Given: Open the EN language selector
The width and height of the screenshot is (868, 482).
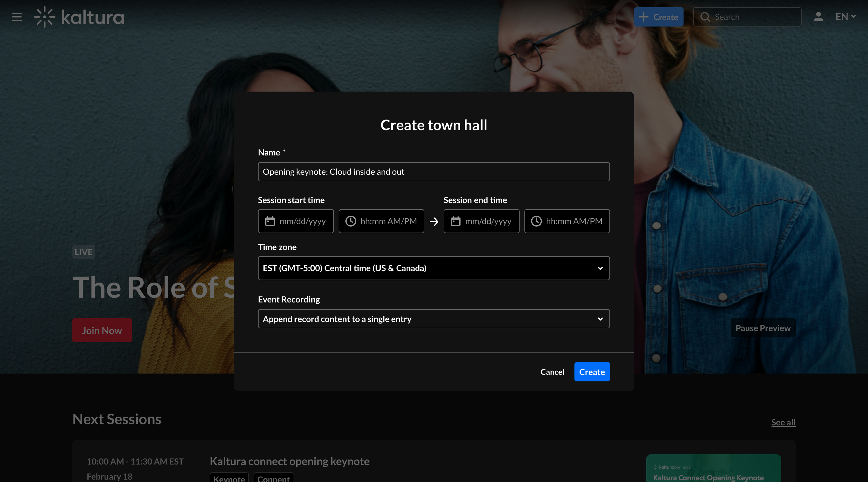Looking at the screenshot, I should coord(845,17).
